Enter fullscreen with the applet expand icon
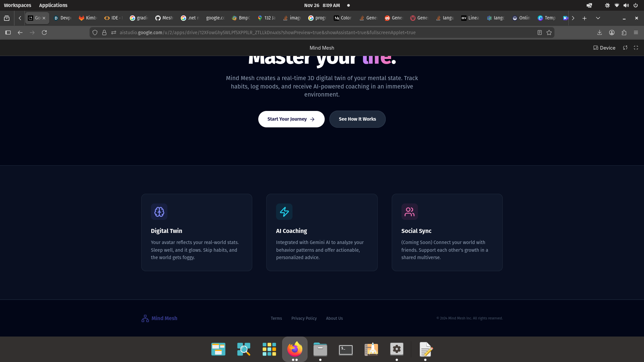This screenshot has width=644, height=362. (636, 48)
